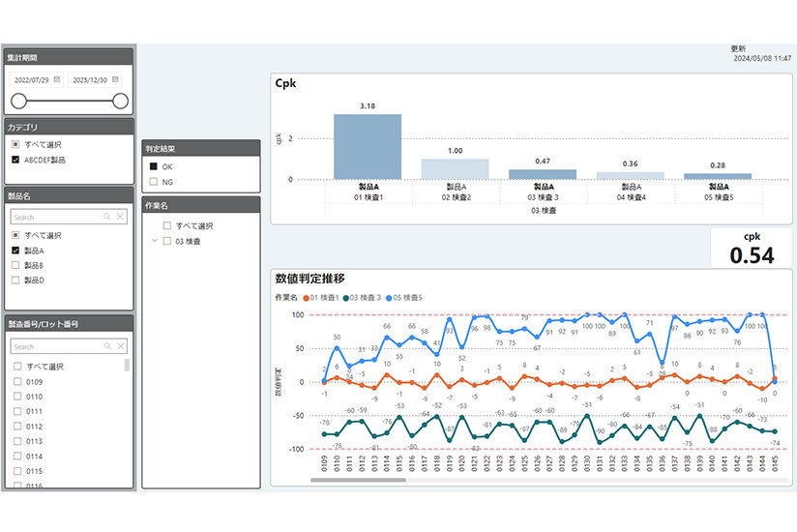
Task: Click the lot number list scrollbar
Action: [x=127, y=366]
